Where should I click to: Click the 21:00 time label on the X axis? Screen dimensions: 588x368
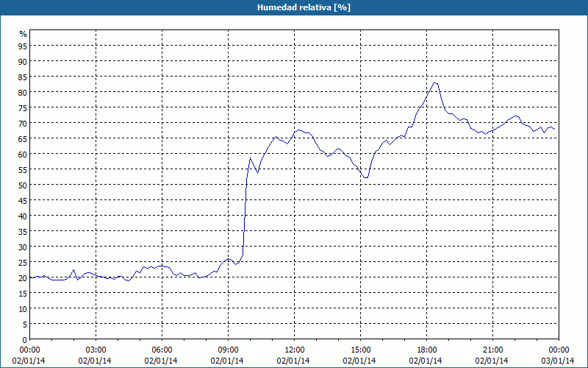[x=492, y=350]
